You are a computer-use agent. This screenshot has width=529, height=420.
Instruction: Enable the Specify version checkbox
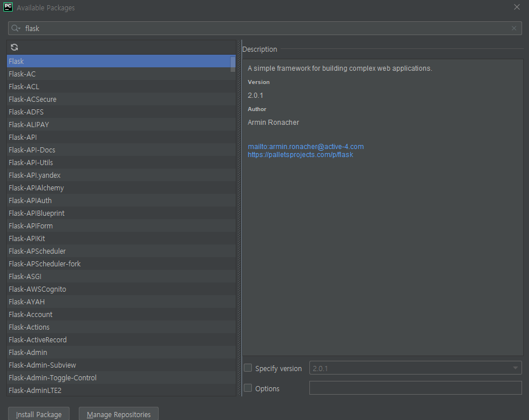pos(248,368)
